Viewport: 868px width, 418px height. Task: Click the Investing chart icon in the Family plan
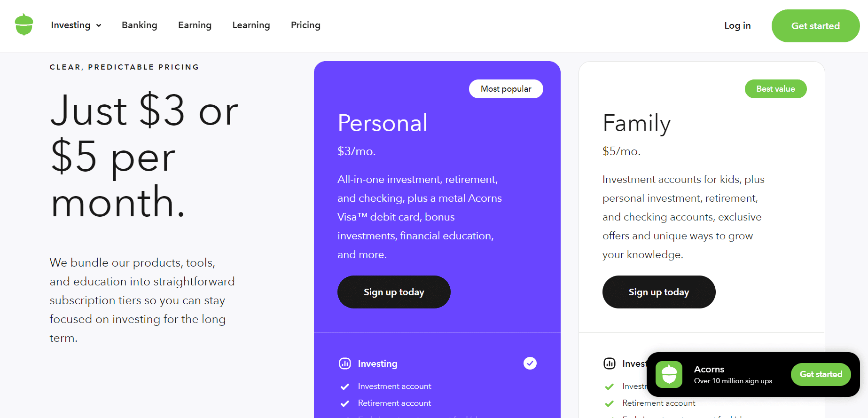coord(610,363)
